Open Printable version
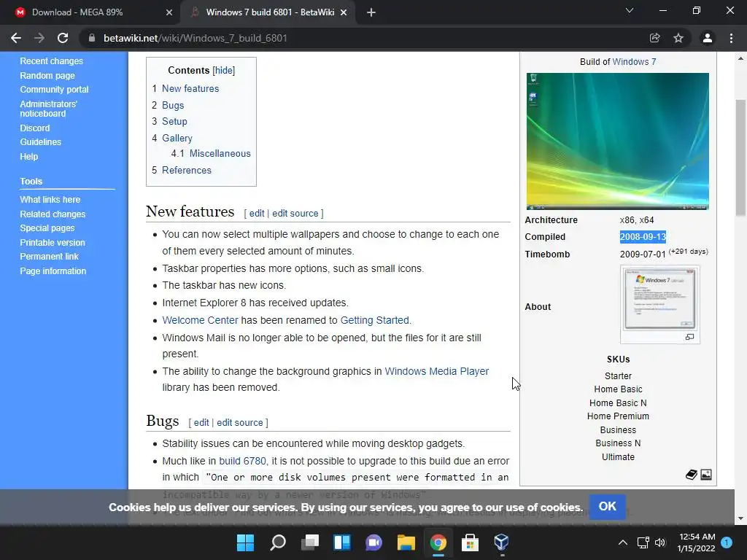Viewport: 747px width, 560px height. coord(53,242)
